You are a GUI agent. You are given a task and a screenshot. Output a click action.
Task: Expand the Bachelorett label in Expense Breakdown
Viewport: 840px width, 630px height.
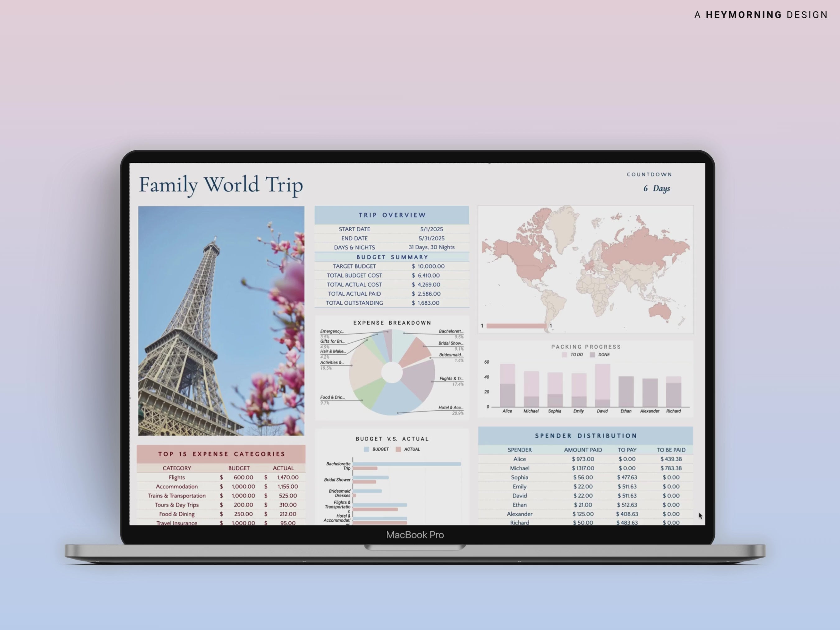point(450,331)
